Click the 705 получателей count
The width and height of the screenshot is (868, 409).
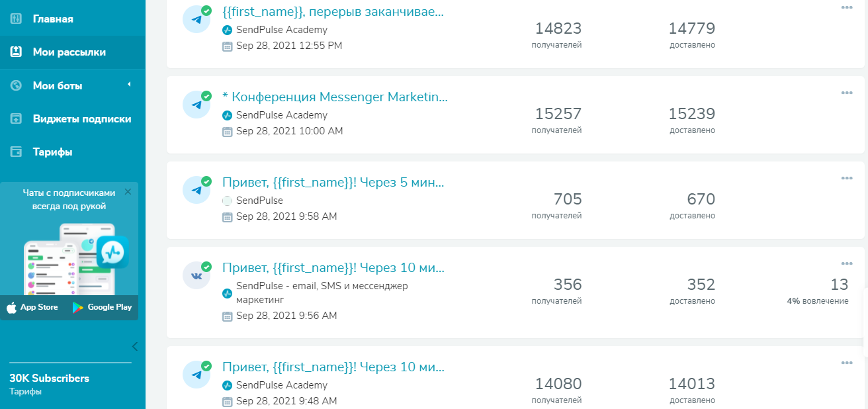[x=568, y=199]
